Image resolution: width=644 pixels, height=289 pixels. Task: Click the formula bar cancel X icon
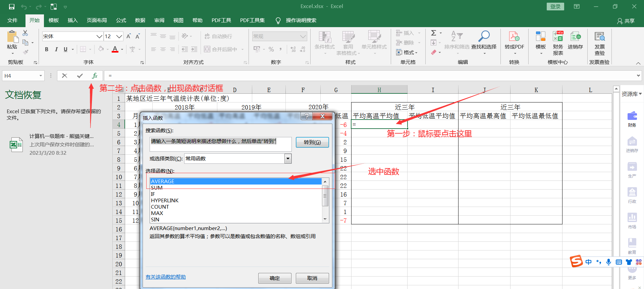(x=65, y=76)
